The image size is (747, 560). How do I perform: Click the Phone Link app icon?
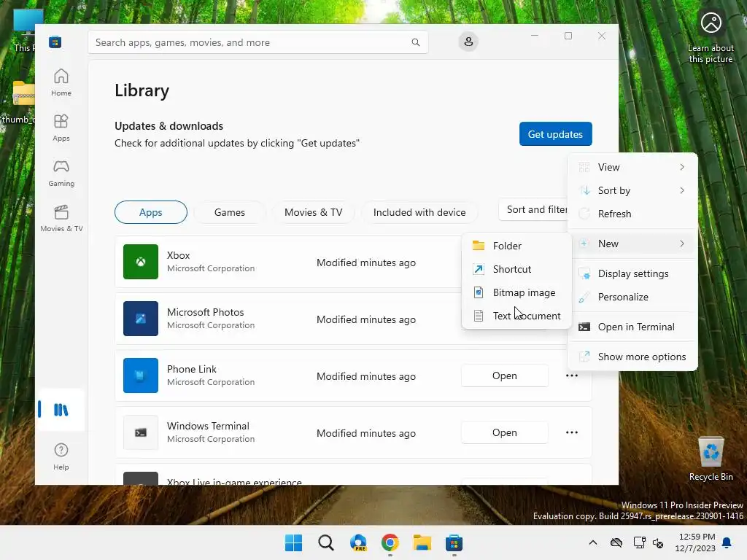tap(141, 376)
